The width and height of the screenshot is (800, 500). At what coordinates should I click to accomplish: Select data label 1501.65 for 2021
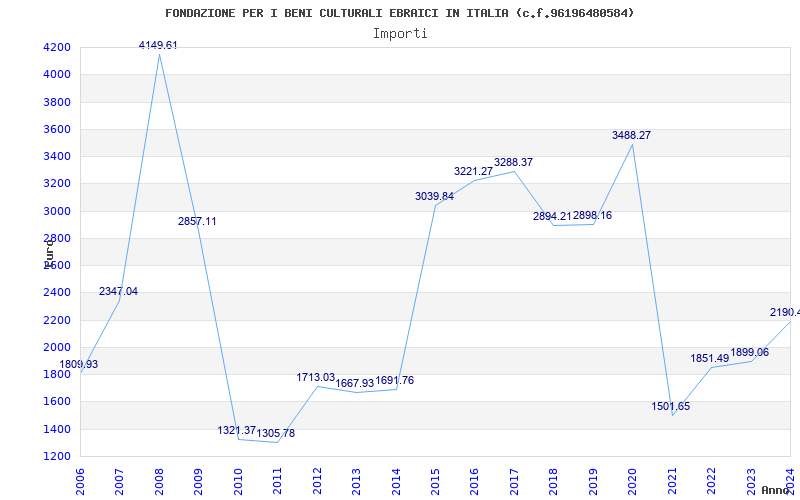671,407
